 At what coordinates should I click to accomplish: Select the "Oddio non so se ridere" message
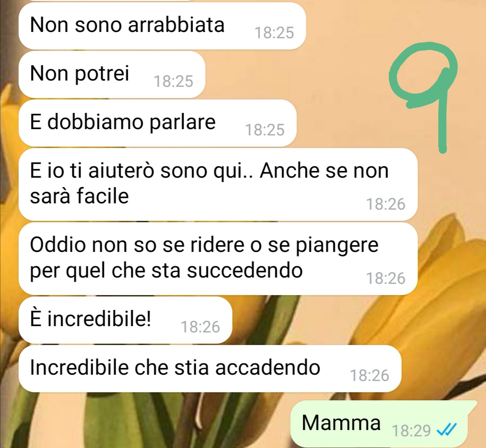[218, 258]
